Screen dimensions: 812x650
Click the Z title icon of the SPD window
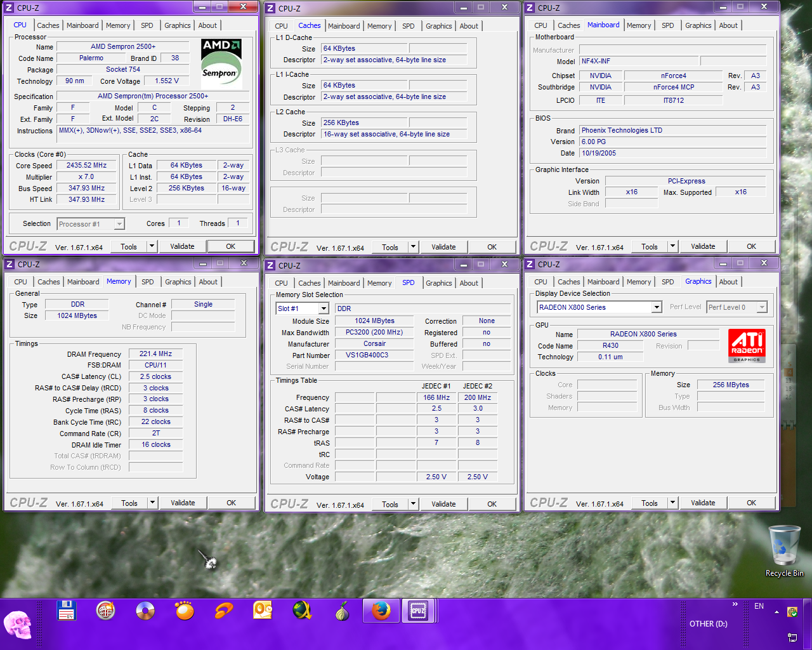tap(271, 265)
